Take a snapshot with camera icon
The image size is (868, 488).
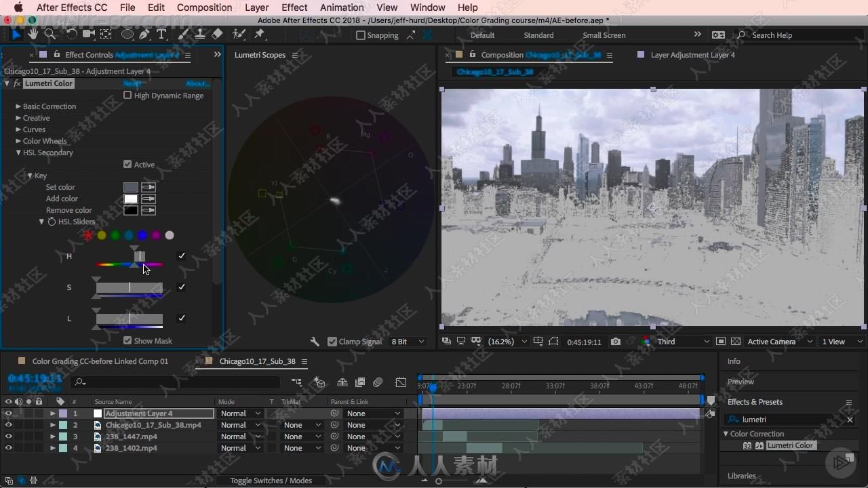pos(616,342)
